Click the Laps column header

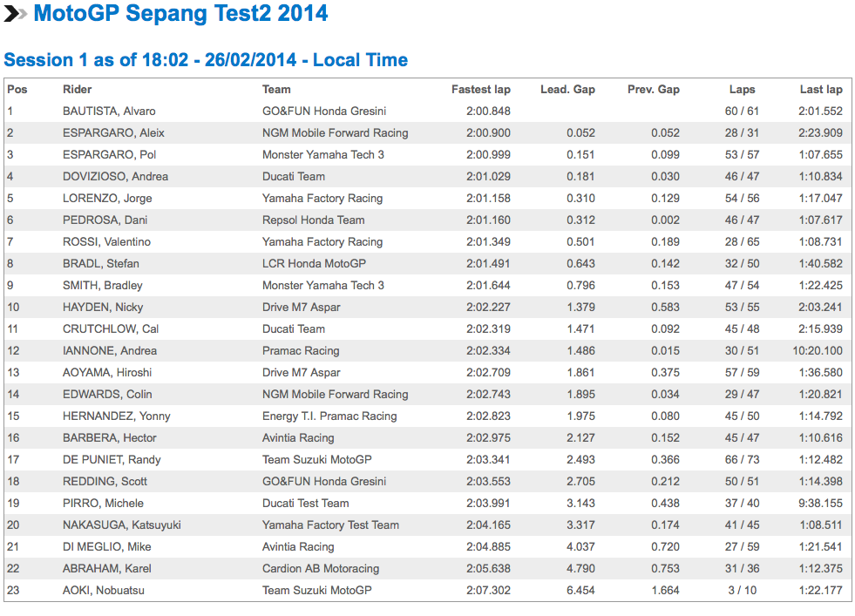(x=742, y=90)
